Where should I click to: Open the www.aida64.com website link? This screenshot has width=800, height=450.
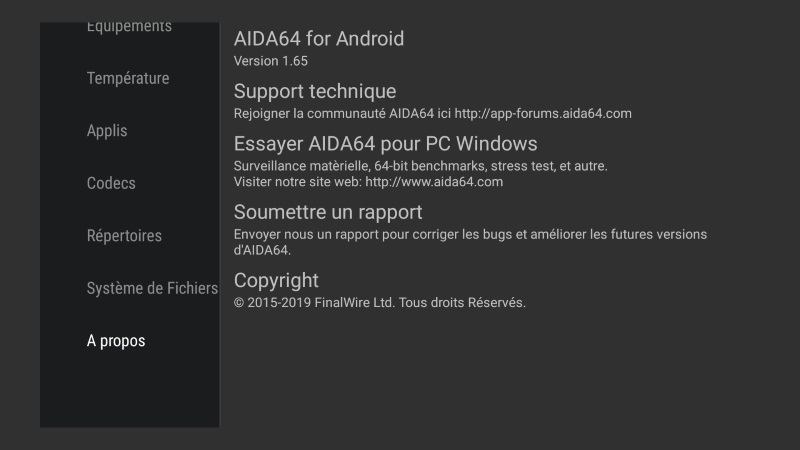(x=434, y=182)
